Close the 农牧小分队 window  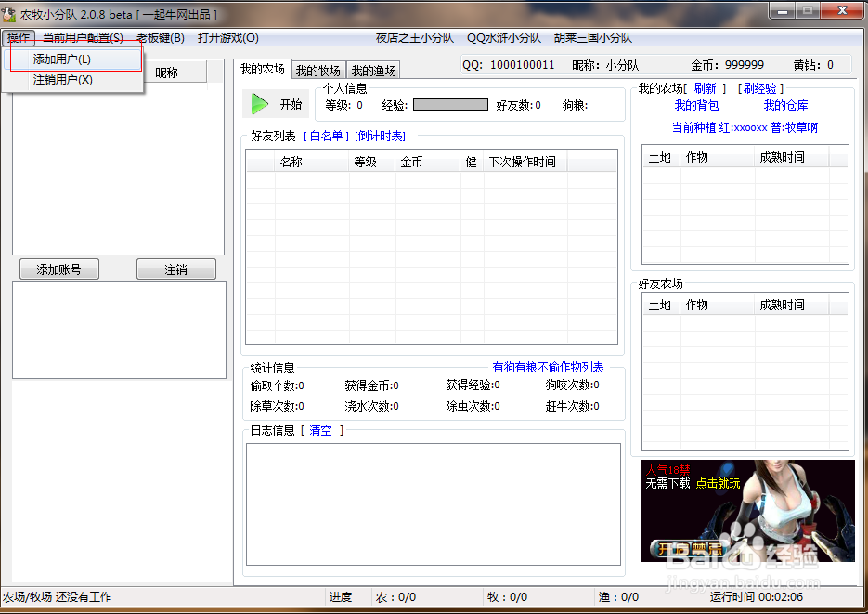842,10
